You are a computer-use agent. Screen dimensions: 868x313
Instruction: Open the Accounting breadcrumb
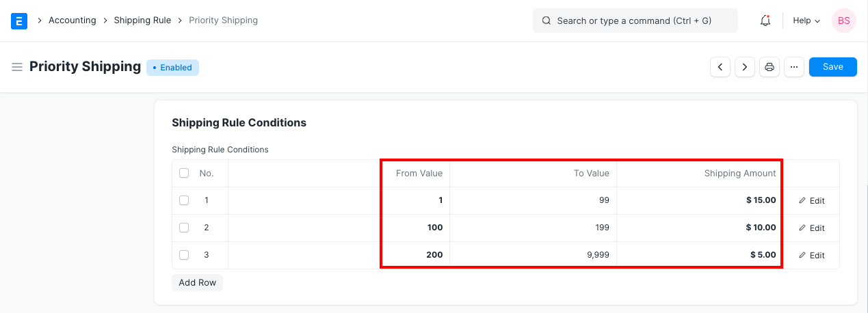(72, 21)
